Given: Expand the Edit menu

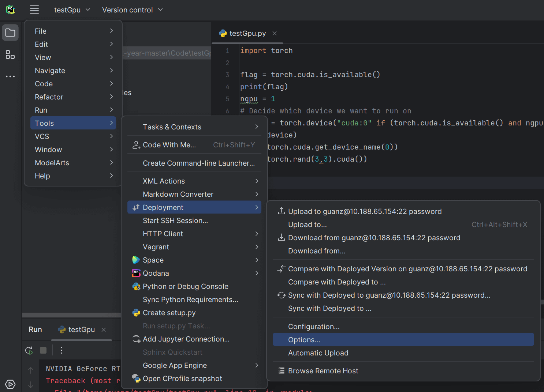Looking at the screenshot, I should tap(73, 44).
